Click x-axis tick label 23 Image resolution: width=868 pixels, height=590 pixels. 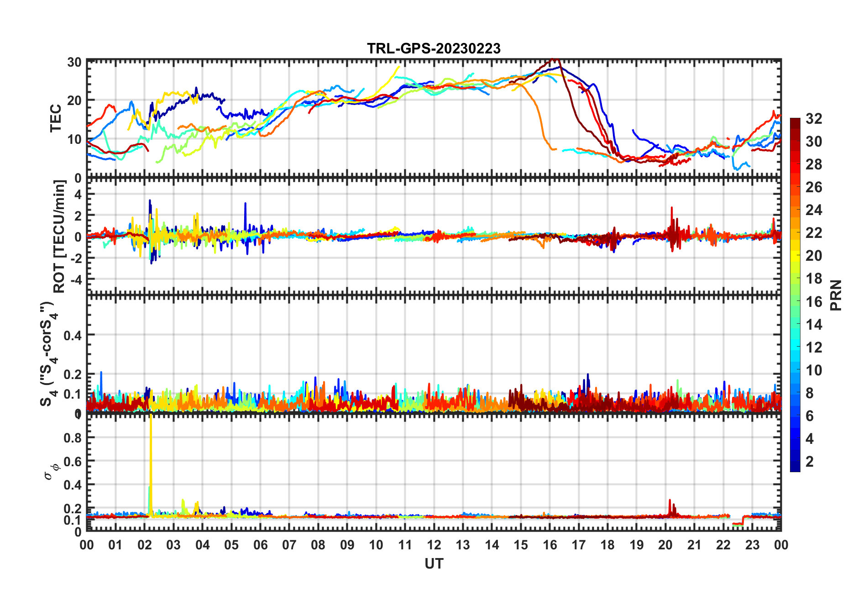[x=752, y=545]
